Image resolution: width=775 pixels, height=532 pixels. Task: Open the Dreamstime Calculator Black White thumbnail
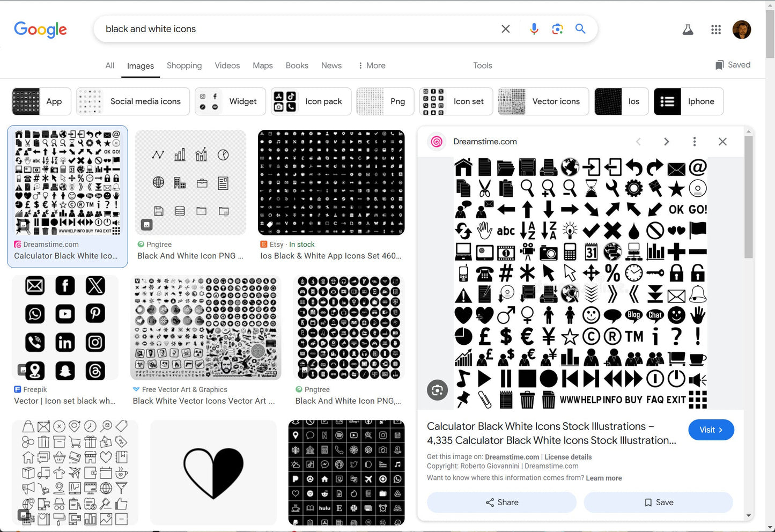coord(68,182)
